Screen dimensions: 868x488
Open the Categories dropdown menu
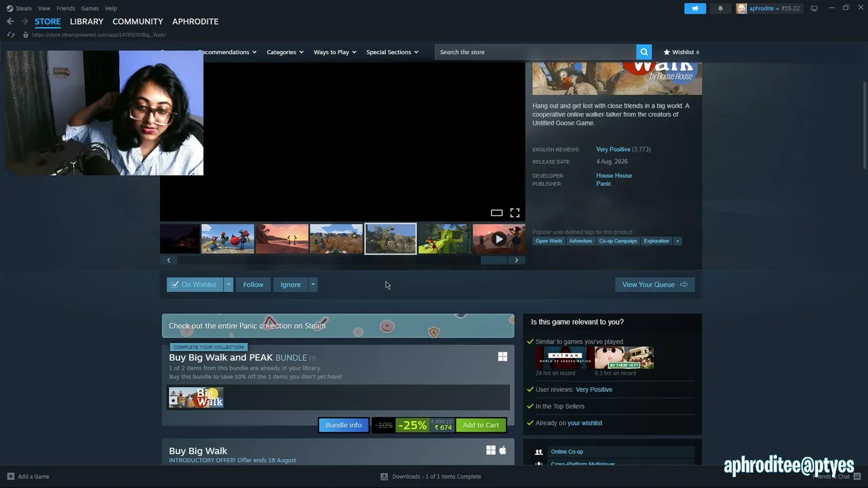pyautogui.click(x=285, y=52)
